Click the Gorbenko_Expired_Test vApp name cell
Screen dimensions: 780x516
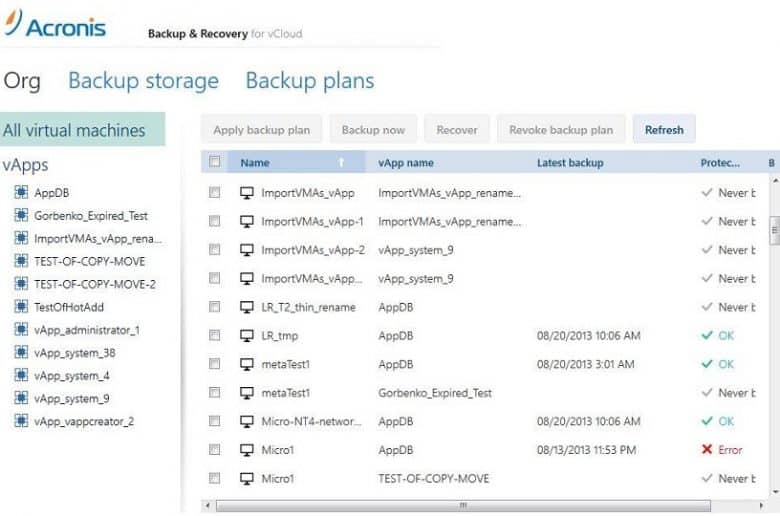[435, 393]
